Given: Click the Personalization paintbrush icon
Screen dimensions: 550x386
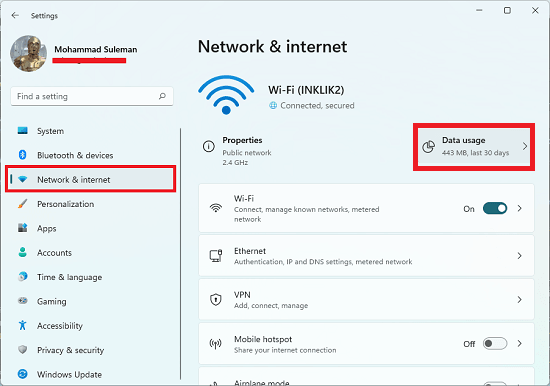Looking at the screenshot, I should click(x=22, y=204).
